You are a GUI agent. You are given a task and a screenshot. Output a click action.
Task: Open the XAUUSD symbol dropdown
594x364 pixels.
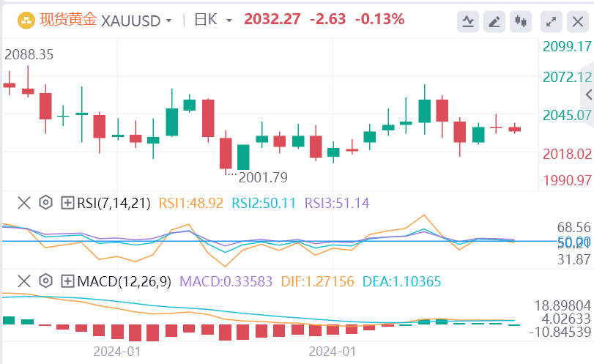(137, 20)
